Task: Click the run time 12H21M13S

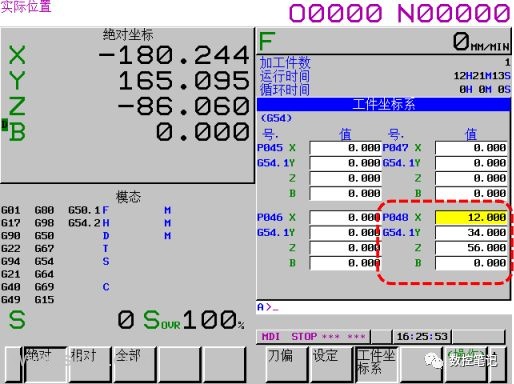Action: click(x=482, y=76)
